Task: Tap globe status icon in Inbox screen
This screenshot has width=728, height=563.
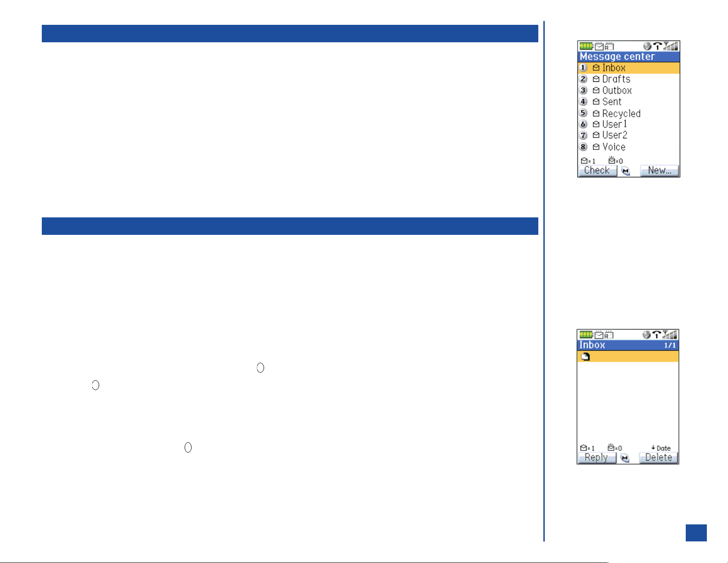Action: [647, 335]
